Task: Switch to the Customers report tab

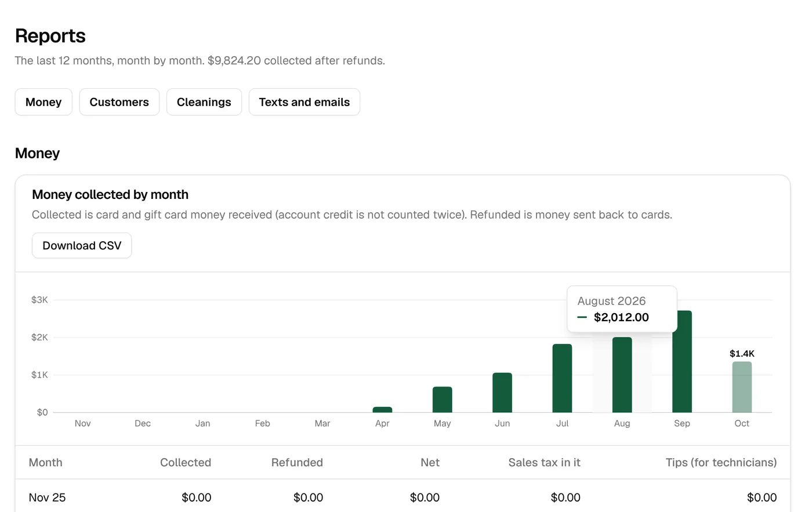Action: tap(119, 102)
